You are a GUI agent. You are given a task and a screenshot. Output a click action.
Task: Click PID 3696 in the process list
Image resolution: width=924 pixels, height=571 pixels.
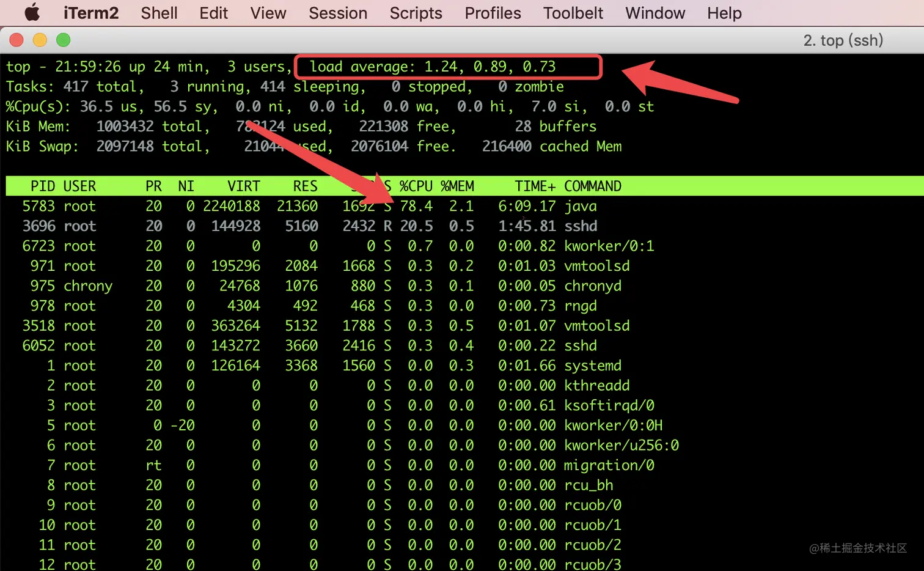pyautogui.click(x=38, y=226)
